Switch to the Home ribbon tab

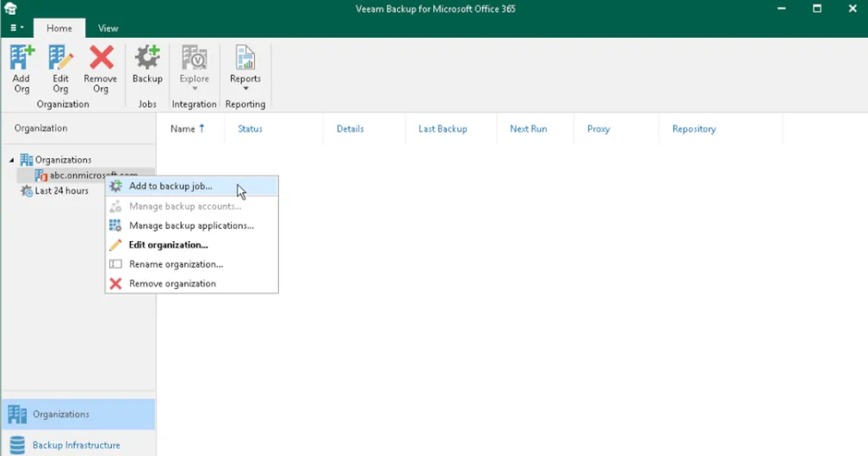pyautogui.click(x=59, y=28)
